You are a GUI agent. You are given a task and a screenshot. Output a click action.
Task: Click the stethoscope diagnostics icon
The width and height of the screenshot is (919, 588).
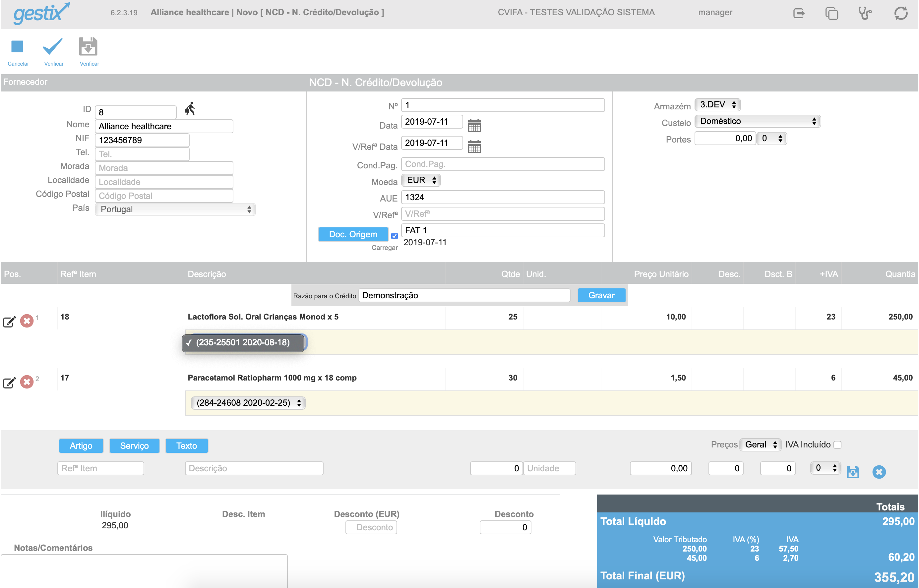[x=865, y=13]
